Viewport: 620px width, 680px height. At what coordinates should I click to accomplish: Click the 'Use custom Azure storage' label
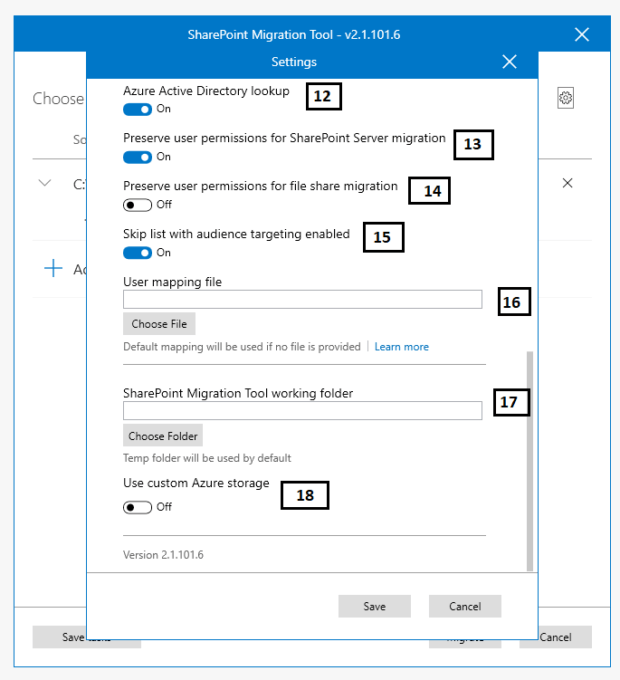[x=196, y=483]
